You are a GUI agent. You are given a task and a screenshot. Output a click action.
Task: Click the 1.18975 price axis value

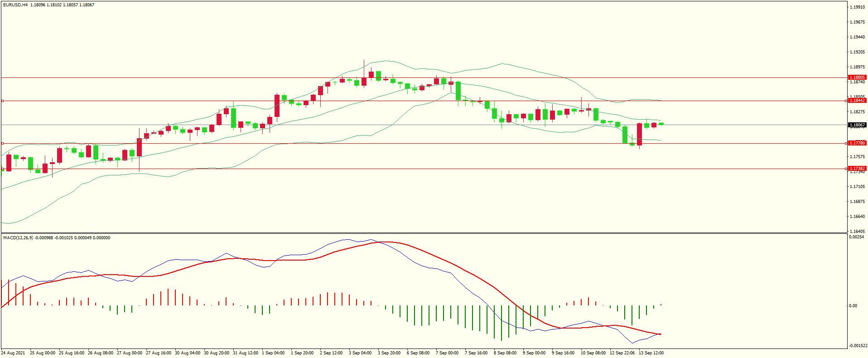pyautogui.click(x=858, y=67)
